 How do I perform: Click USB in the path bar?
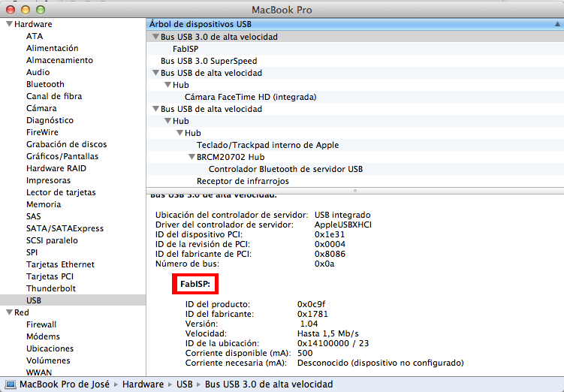[185, 384]
